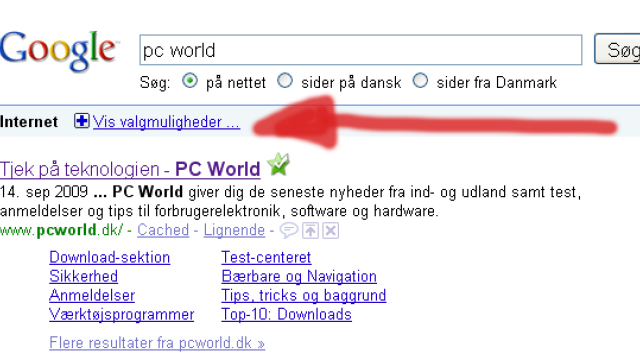Click the pc world search field
The image size is (640, 360).
coord(361,50)
